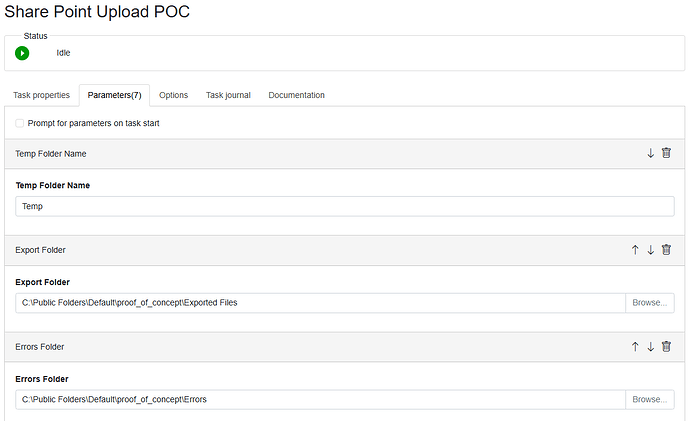
Task: Click into the Errors Folder path field
Action: [320, 399]
